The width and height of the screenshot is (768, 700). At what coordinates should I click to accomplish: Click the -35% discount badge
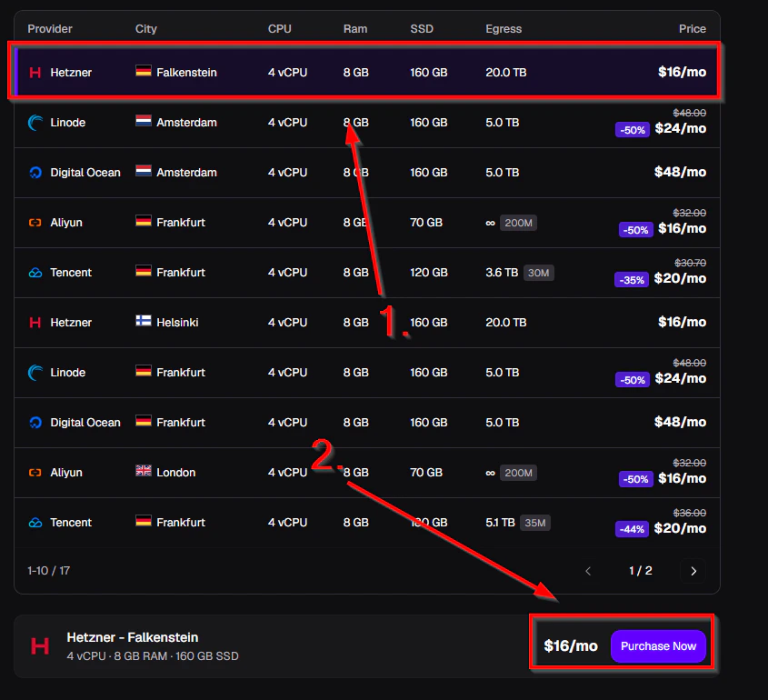click(x=632, y=280)
